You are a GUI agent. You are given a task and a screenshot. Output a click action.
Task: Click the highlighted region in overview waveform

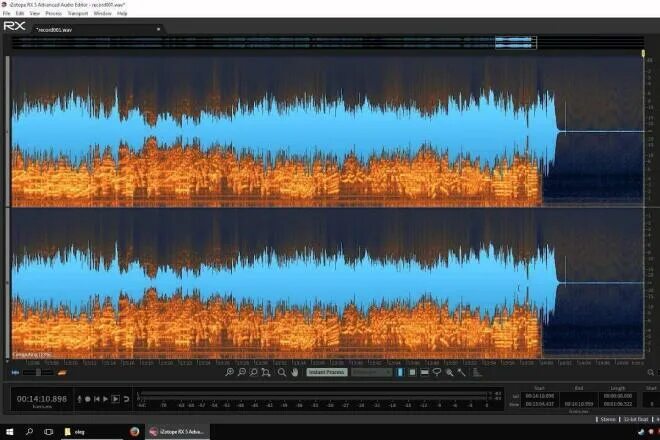(x=516, y=42)
